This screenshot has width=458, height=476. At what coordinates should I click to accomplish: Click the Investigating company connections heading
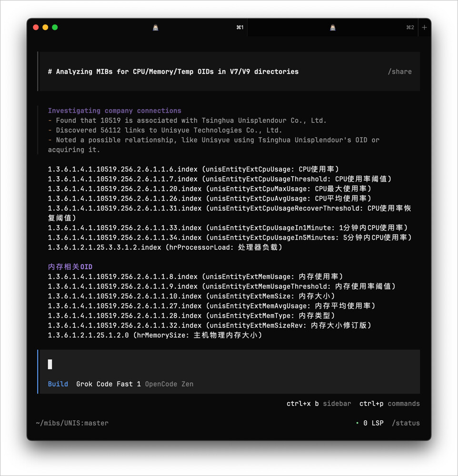click(x=114, y=111)
